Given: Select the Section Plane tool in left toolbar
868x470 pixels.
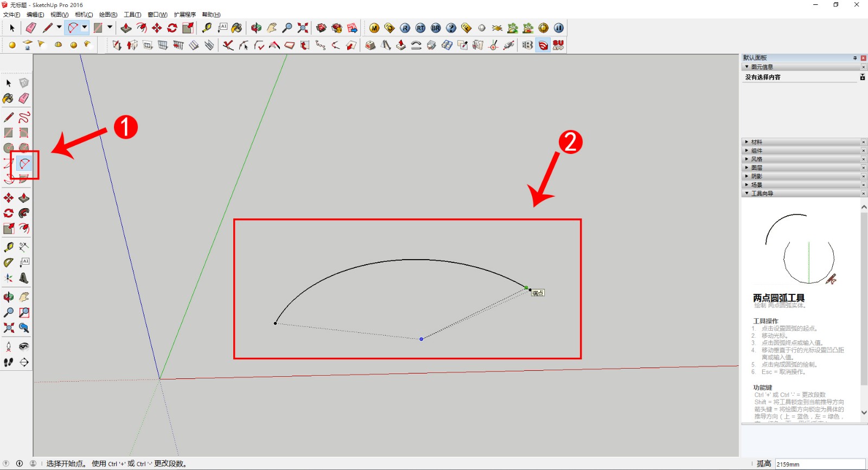Looking at the screenshot, I should point(24,362).
